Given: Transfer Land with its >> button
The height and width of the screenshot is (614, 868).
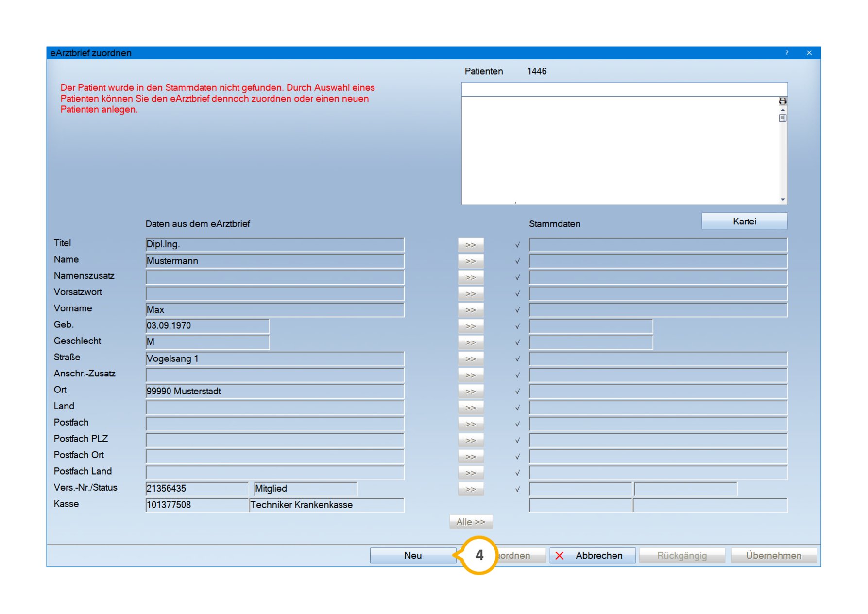Looking at the screenshot, I should [470, 408].
